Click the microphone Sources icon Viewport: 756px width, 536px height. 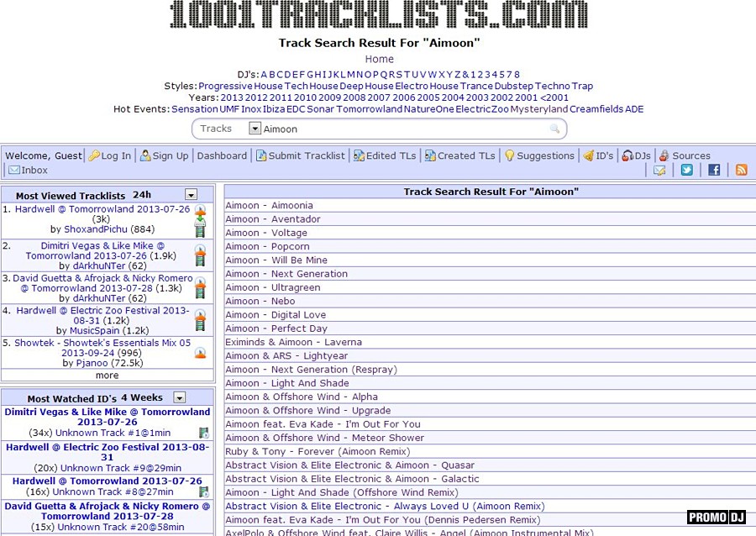[664, 155]
